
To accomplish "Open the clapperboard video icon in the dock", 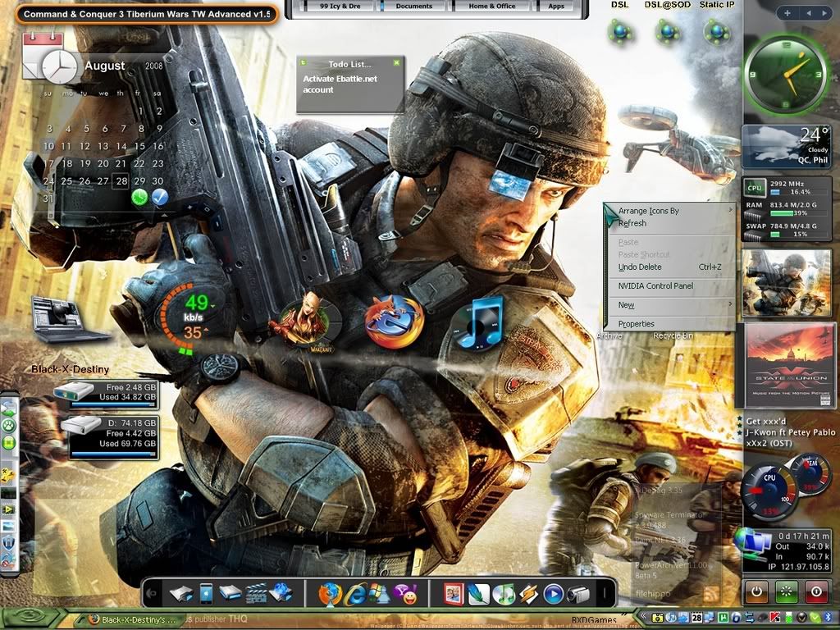I will coord(256,594).
